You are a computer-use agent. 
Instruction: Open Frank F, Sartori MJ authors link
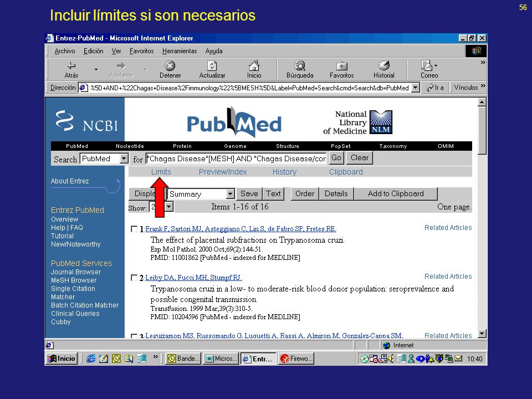pyautogui.click(x=241, y=229)
